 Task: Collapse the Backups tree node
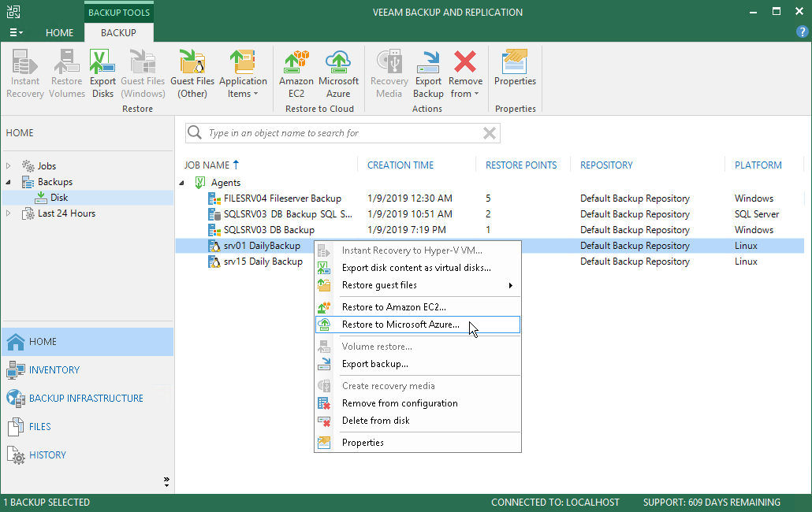click(x=9, y=182)
